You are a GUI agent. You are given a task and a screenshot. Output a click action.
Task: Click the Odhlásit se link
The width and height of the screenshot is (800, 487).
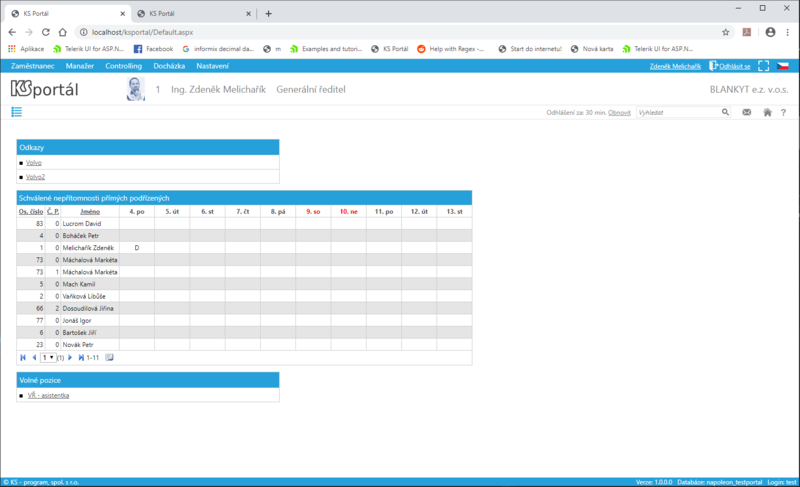coord(734,66)
